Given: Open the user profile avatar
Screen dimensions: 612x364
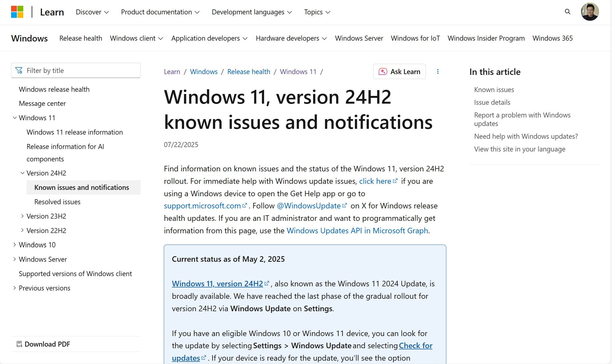Looking at the screenshot, I should click(590, 12).
